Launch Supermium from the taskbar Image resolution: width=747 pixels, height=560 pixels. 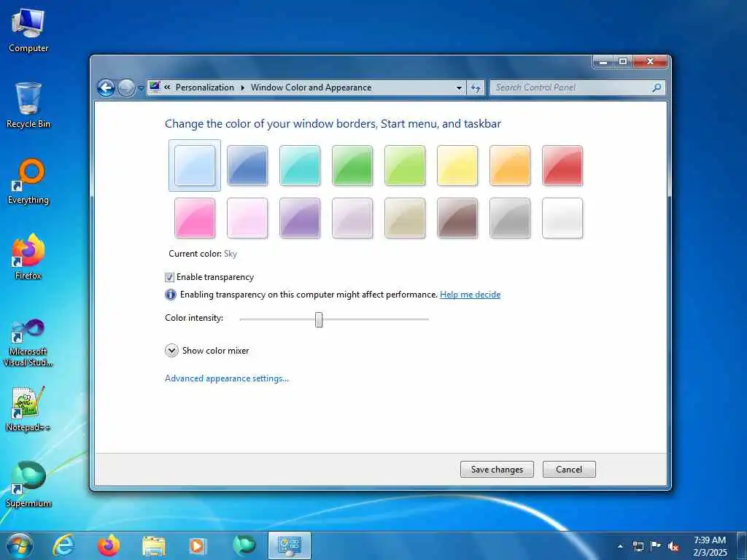(x=244, y=545)
